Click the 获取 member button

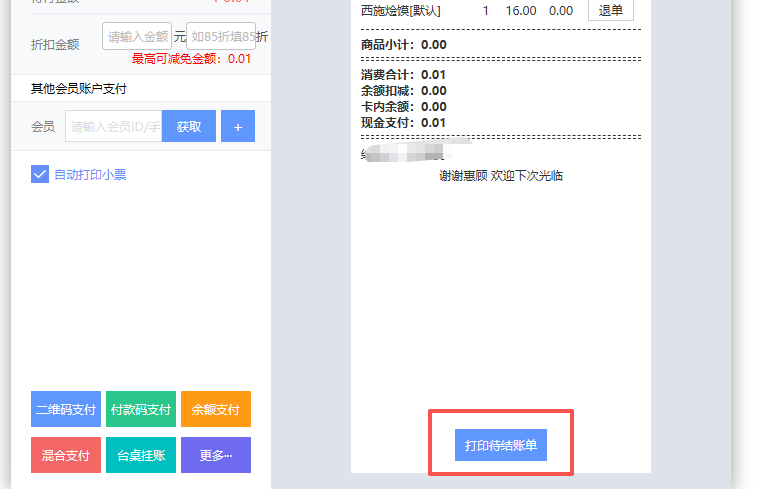coord(189,126)
